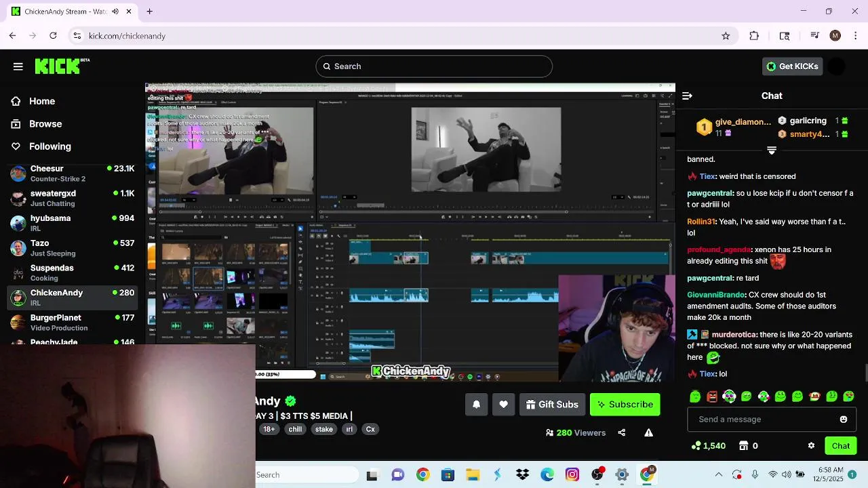Click the green Chat send button
Viewport: 868px width, 488px height.
(840, 446)
